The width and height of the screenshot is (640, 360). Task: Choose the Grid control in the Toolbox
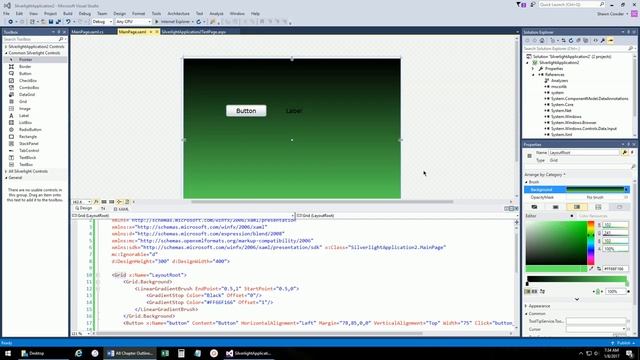click(x=35, y=101)
